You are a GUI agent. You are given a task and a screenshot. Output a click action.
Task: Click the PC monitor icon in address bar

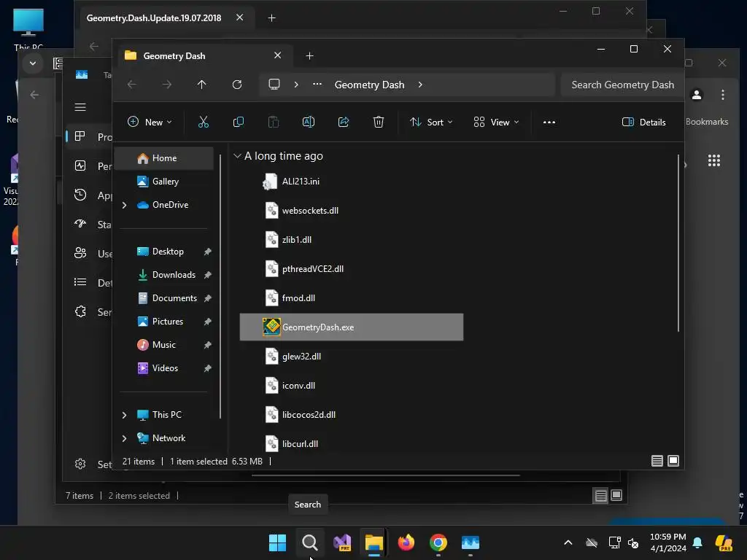[x=274, y=85]
